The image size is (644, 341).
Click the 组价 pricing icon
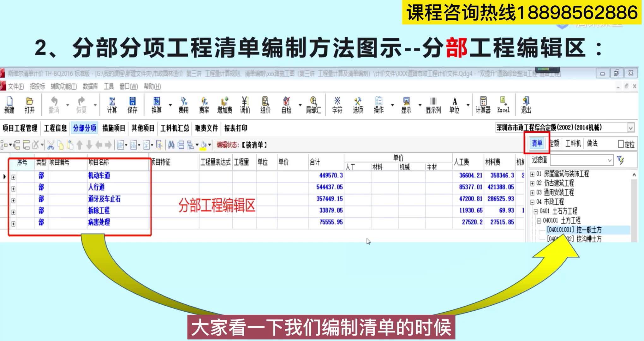(x=265, y=105)
